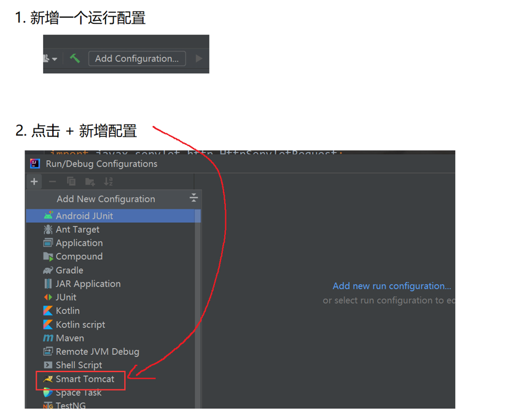
Task: Click the grayed Run play arrow
Action: point(199,58)
